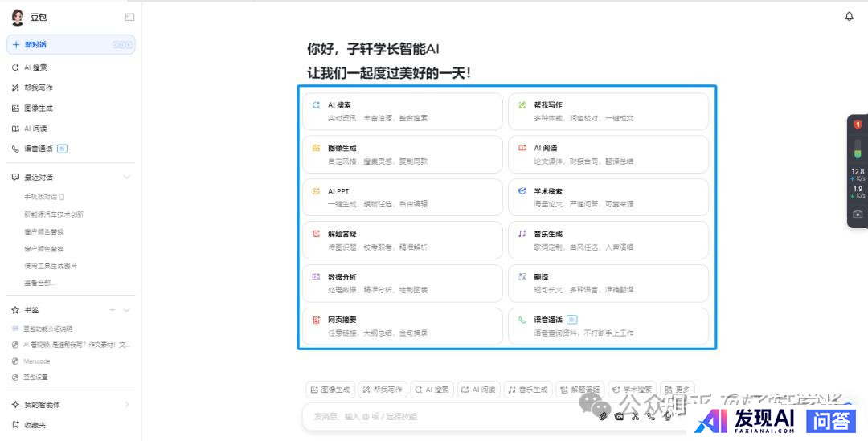Open the 解题答疑 card
Viewport: 868px width, 441px height.
click(403, 240)
